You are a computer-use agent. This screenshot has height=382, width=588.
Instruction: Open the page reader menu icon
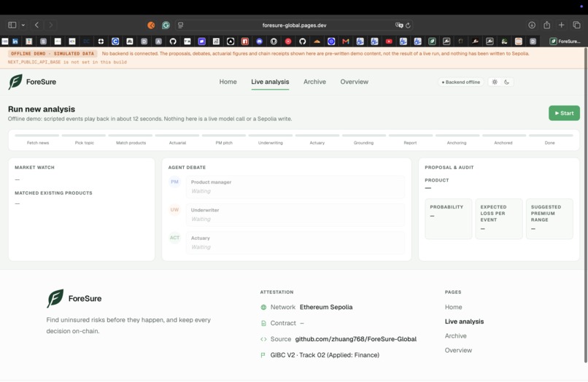(181, 25)
